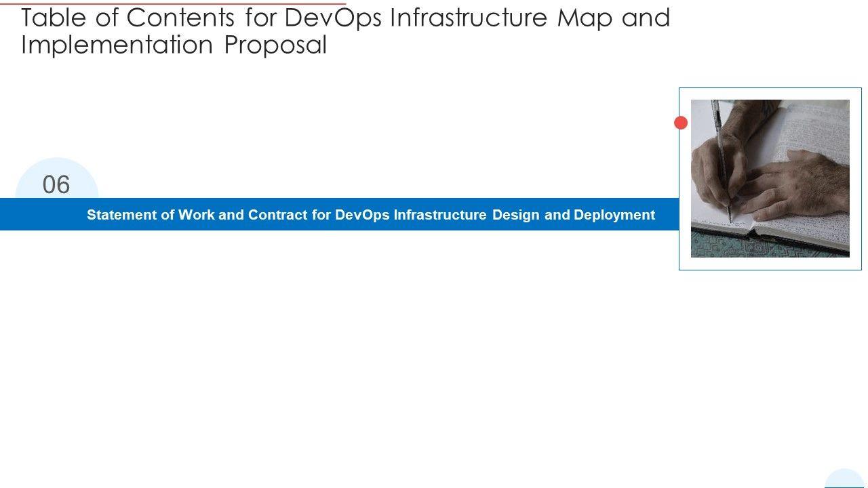Click the blue outline frame around the photo
Viewport: 868px width, 488px height.
tap(770, 89)
